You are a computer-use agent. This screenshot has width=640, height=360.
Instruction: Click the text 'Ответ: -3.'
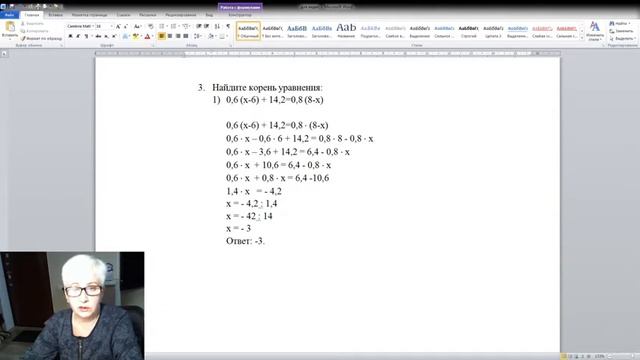pyautogui.click(x=245, y=241)
